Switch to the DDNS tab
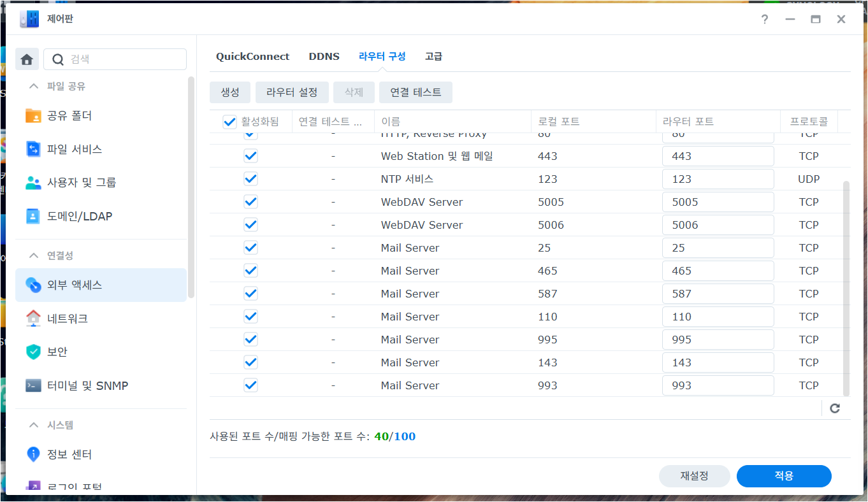Image resolution: width=868 pixels, height=502 pixels. [x=324, y=56]
